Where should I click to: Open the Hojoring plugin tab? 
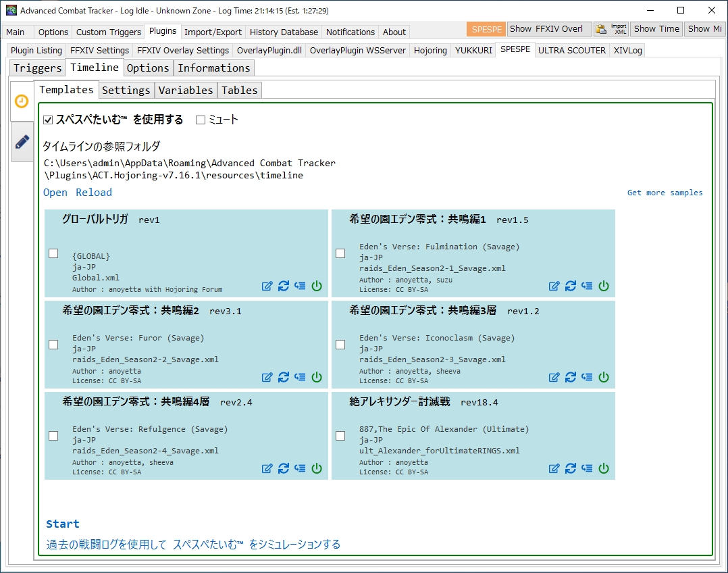(x=430, y=50)
